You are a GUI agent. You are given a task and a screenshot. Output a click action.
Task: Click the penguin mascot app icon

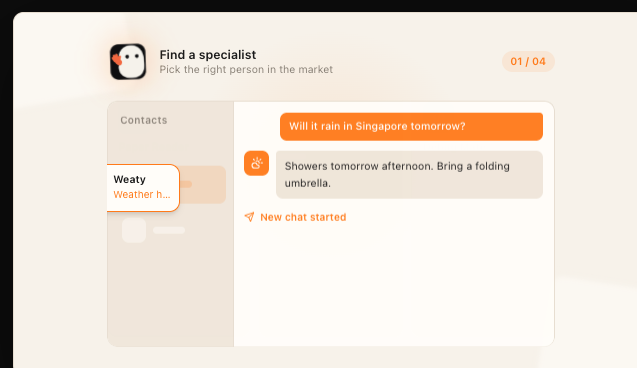pos(128,61)
